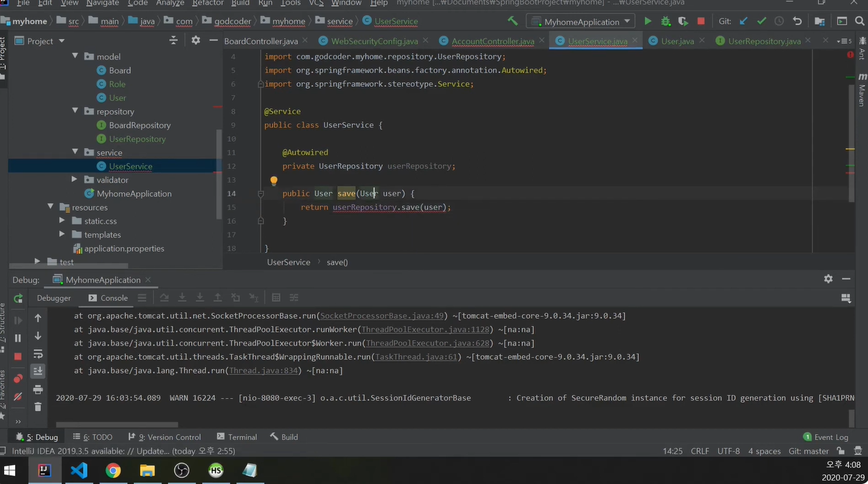Go down the stack trace with the arrow
868x484 pixels.
tap(38, 336)
